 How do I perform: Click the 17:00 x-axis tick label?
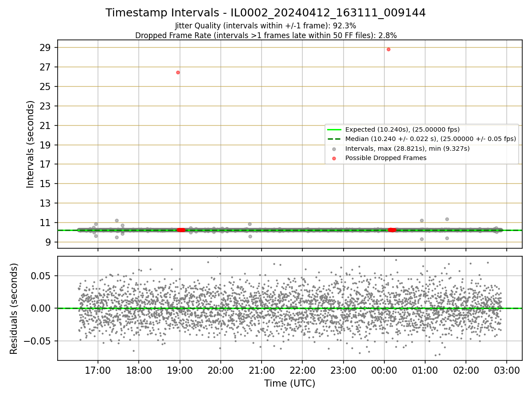click(x=98, y=371)
